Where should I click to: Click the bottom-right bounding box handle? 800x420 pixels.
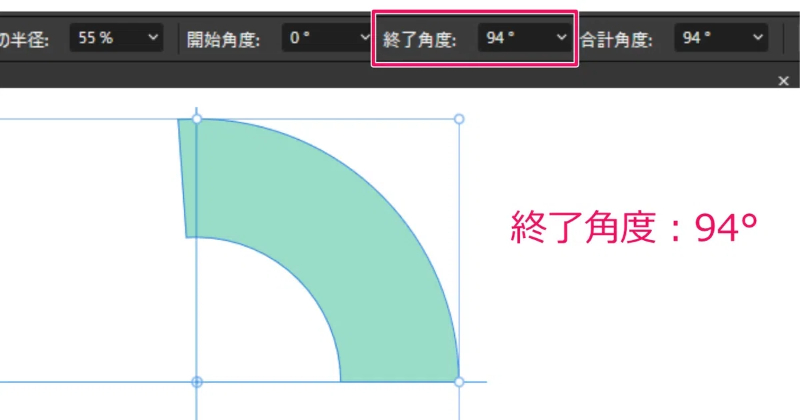point(459,382)
